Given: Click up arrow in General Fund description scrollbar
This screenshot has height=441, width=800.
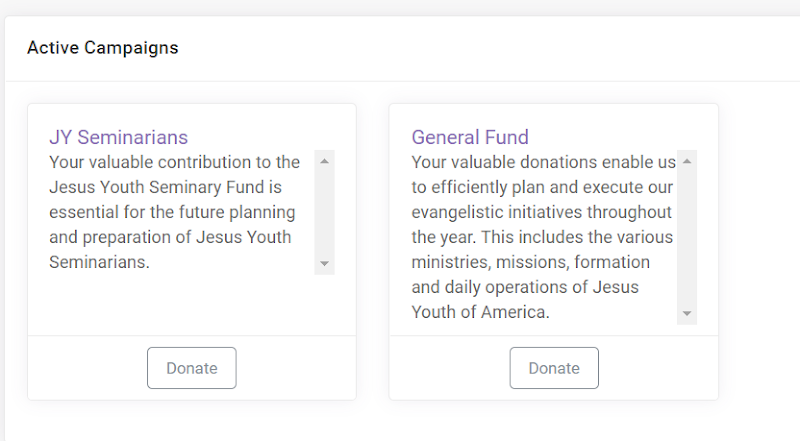Looking at the screenshot, I should [x=687, y=161].
